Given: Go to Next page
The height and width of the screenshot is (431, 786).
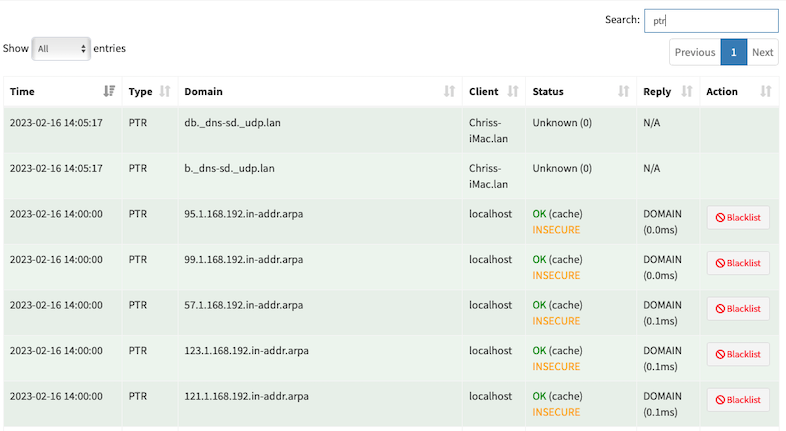Looking at the screenshot, I should 762,52.
